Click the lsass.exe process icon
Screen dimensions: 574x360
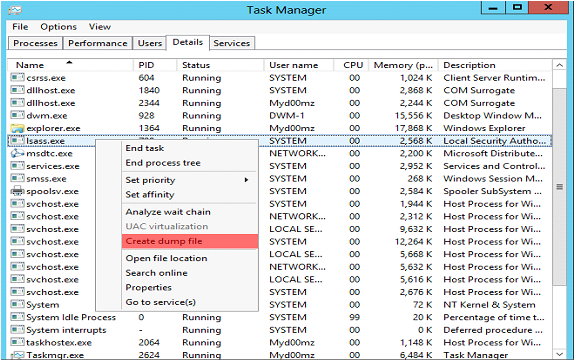pos(17,141)
